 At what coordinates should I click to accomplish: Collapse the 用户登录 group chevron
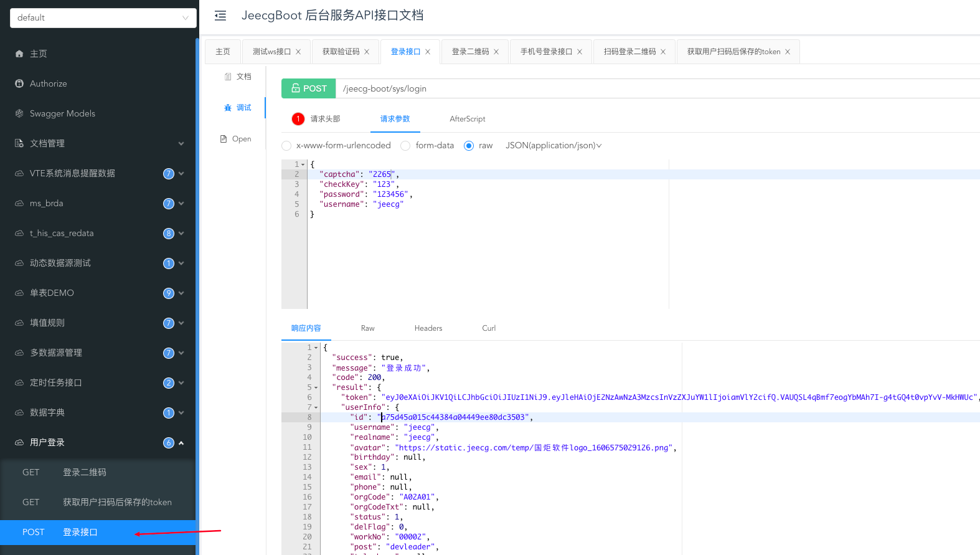tap(181, 443)
